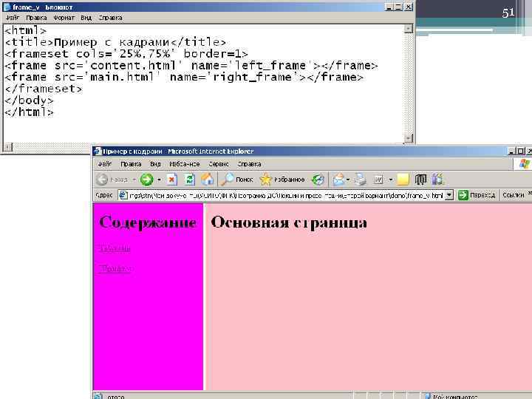Screen dimensions: 532x399
Task: Click the Переход go button
Action: click(x=477, y=195)
